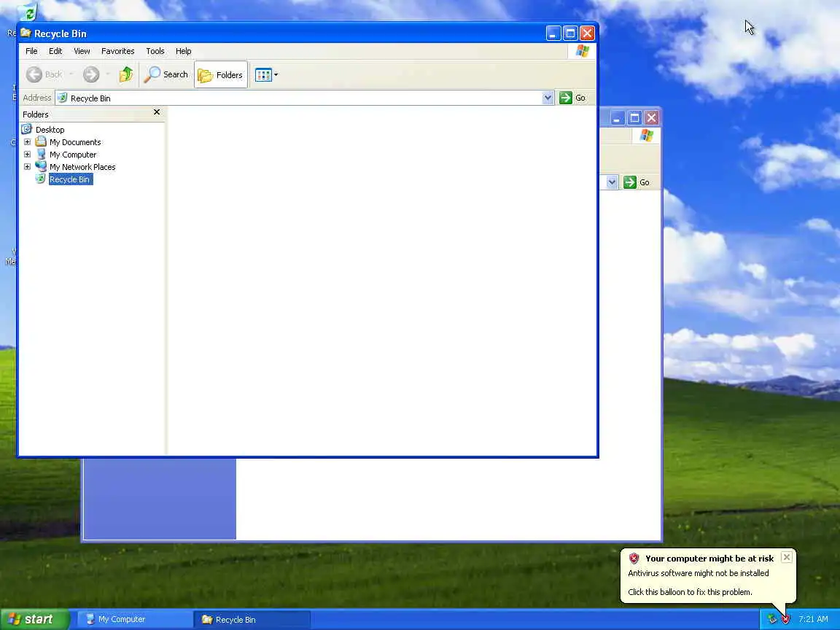Image resolution: width=840 pixels, height=630 pixels.
Task: Expand the Recycle Bin address bar dropdown
Action: tap(548, 98)
